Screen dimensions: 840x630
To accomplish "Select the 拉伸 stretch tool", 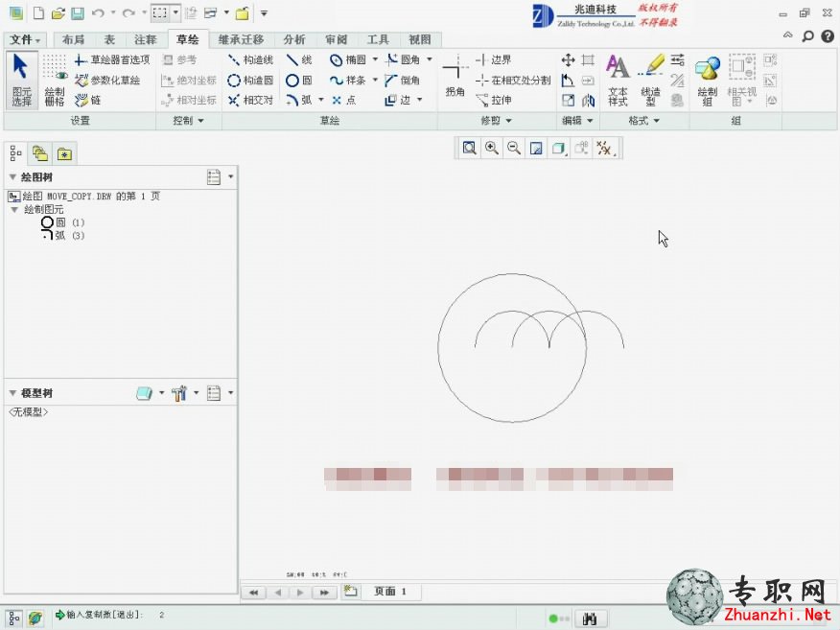I will (x=494, y=100).
